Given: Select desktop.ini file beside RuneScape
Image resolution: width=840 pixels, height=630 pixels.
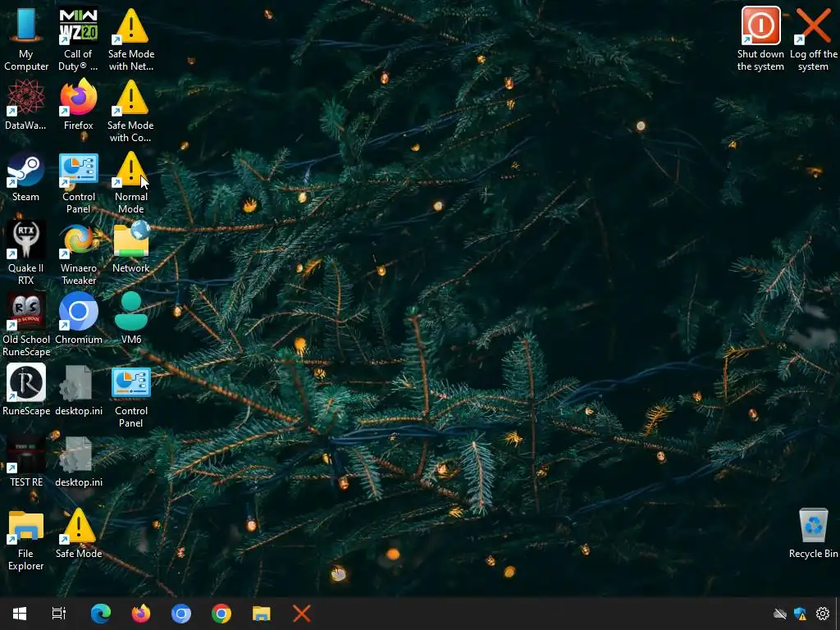Looking at the screenshot, I should [78, 390].
